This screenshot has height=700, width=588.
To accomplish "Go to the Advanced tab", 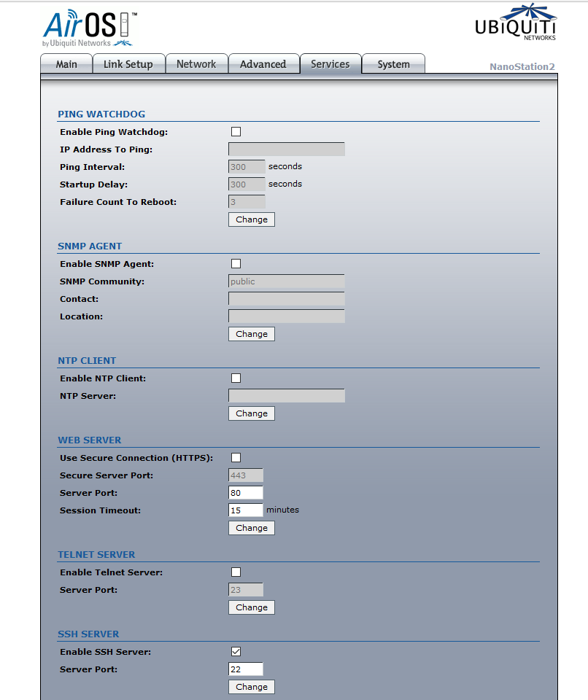I will coord(263,64).
